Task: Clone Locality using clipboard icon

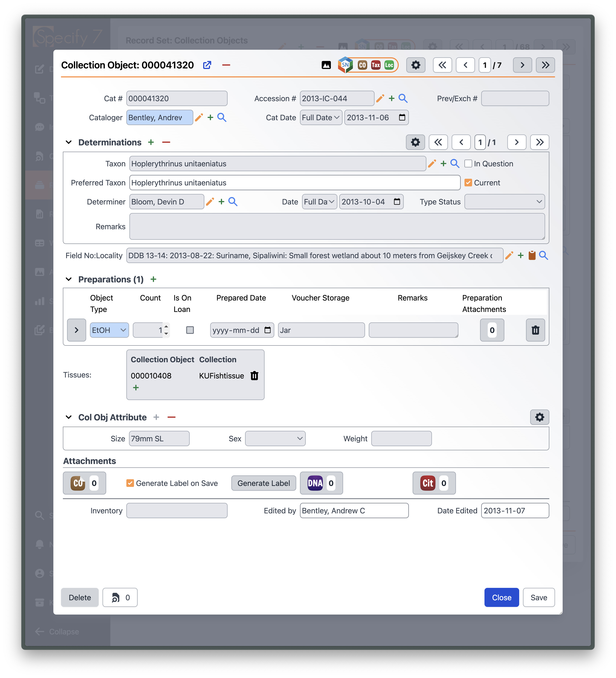Action: click(x=532, y=255)
